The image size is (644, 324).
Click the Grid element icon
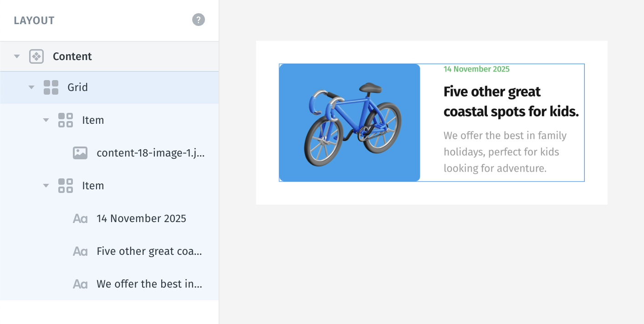[51, 87]
